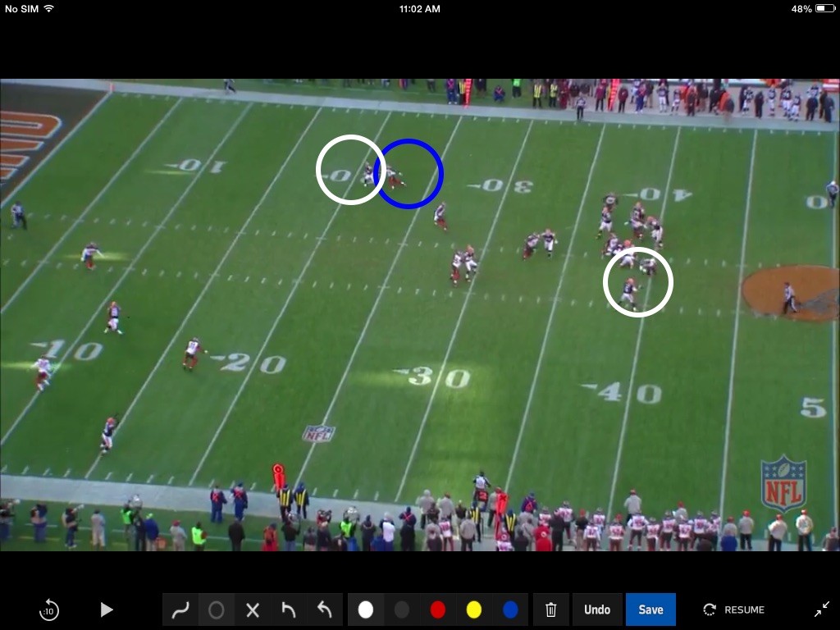This screenshot has height=630, width=840.
Task: Select the curved left arrow tool
Action: pyautogui.click(x=288, y=609)
